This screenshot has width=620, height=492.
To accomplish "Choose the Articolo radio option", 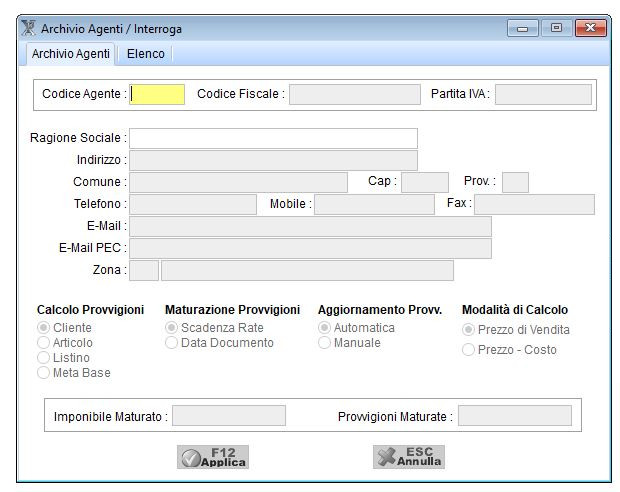I will tap(44, 343).
